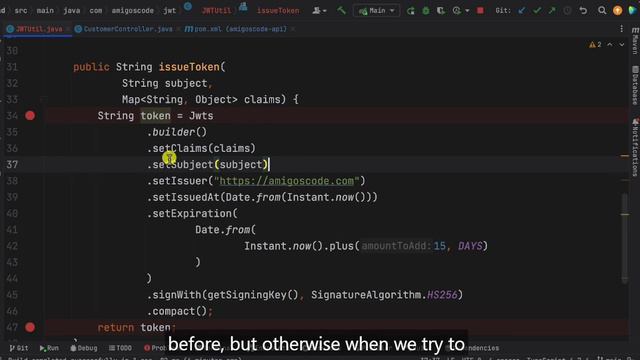Open the Notifications tool window
Screen dimensions: 640x360
[x=635, y=147]
